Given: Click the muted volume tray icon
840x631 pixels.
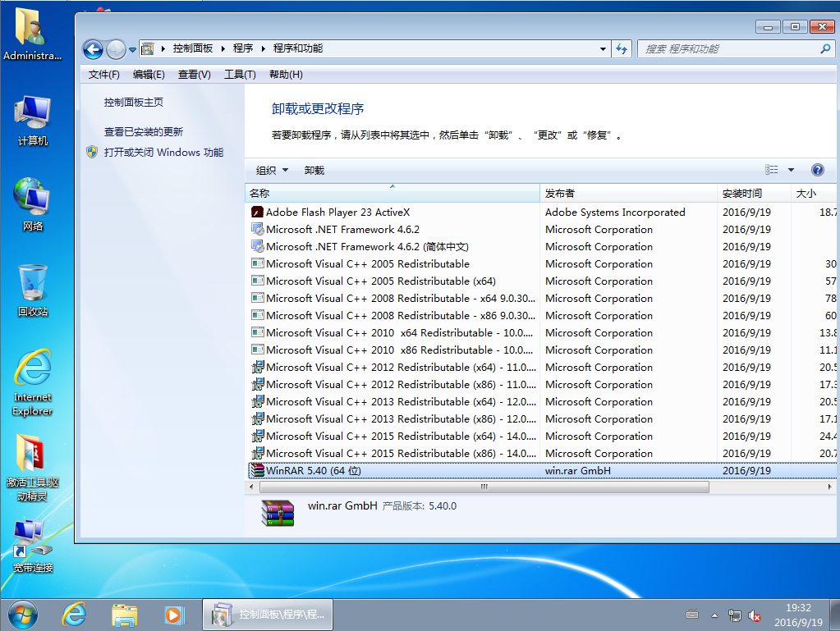Looking at the screenshot, I should click(x=755, y=615).
